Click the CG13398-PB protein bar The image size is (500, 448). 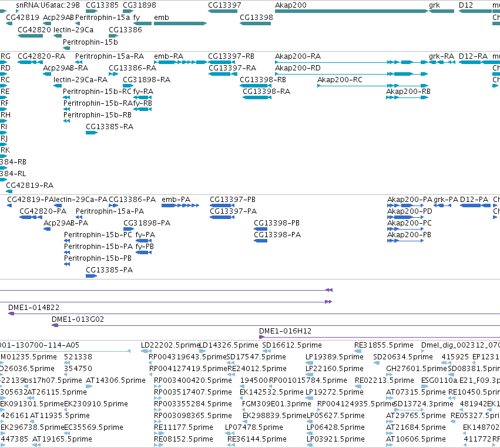click(x=260, y=229)
